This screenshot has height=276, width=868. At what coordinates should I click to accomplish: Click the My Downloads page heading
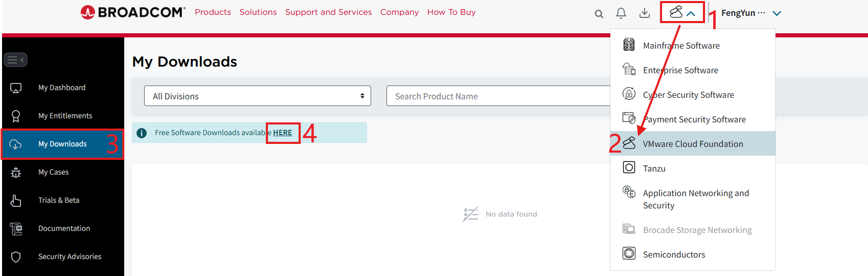pyautogui.click(x=185, y=61)
